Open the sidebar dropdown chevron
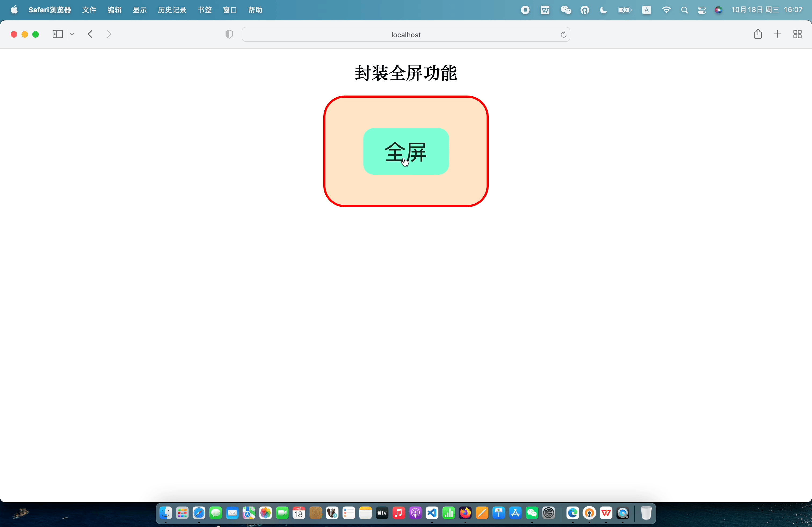Viewport: 812px width, 527px height. pos(72,34)
